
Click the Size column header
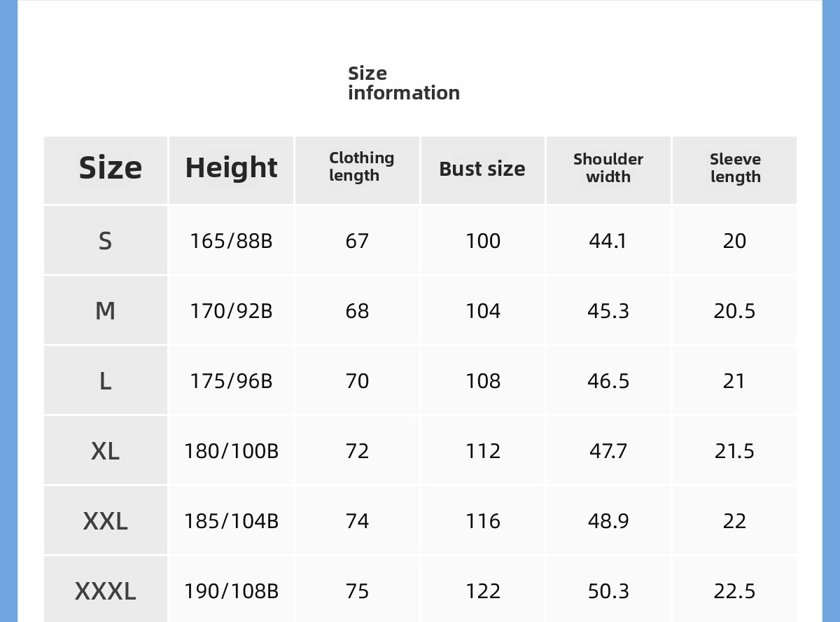point(110,168)
